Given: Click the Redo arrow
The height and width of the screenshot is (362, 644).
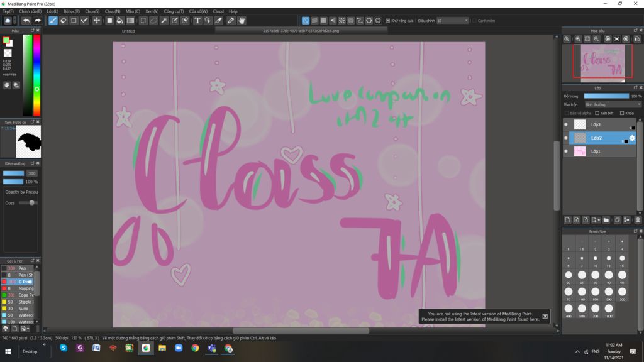Looking at the screenshot, I should (37, 21).
